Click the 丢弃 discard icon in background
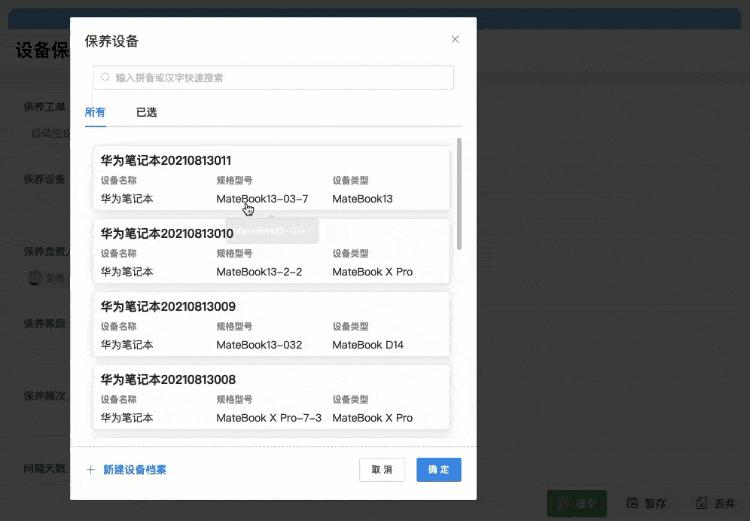Viewport: 750px width, 521px height. [702, 503]
